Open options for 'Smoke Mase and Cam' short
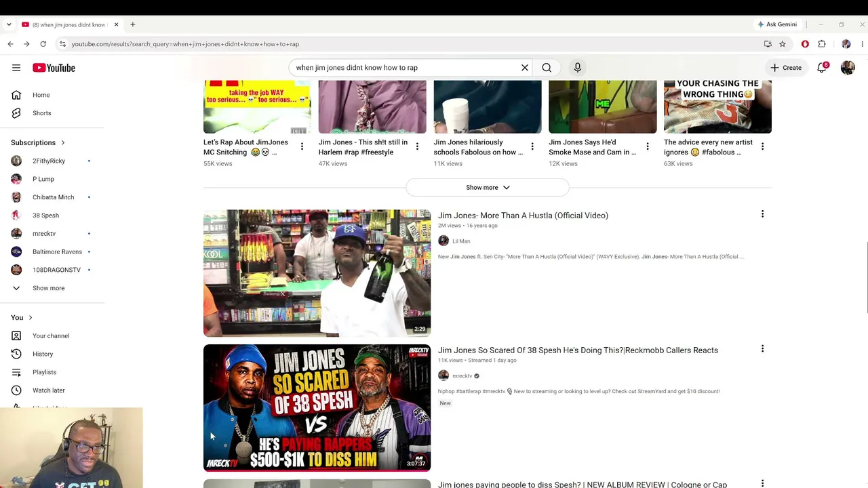Screen dimensions: 868x488 (x=648, y=146)
